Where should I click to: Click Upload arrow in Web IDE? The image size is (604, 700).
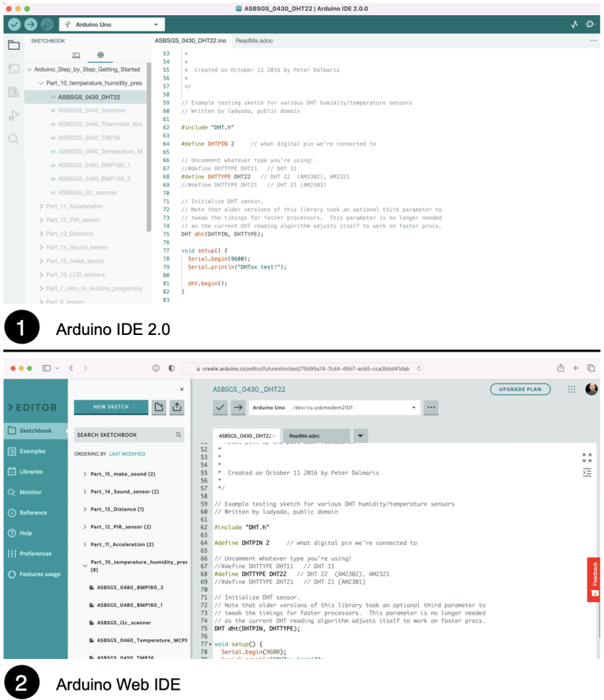pos(238,407)
